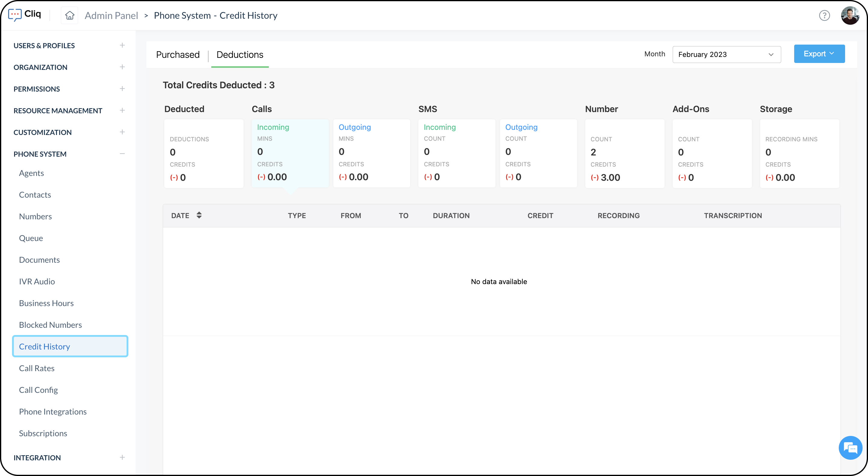Screen dimensions: 868x476
Task: Expand the Integration section
Action: pos(122,457)
